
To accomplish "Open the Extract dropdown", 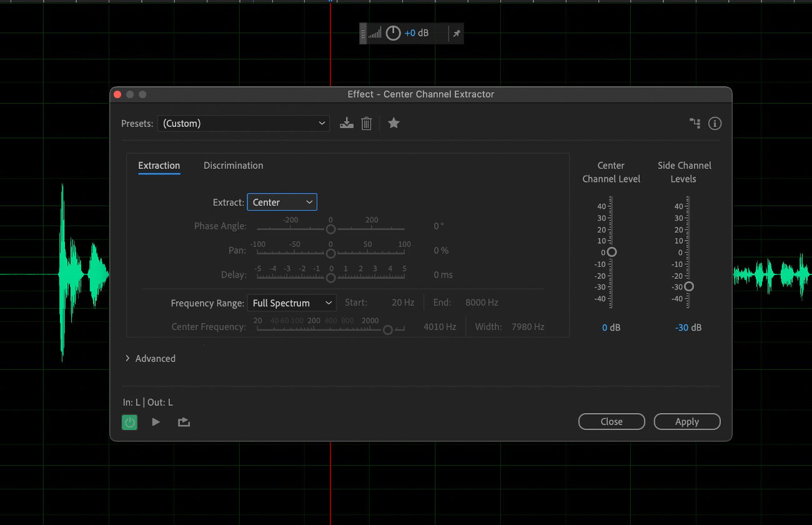I will 282,202.
